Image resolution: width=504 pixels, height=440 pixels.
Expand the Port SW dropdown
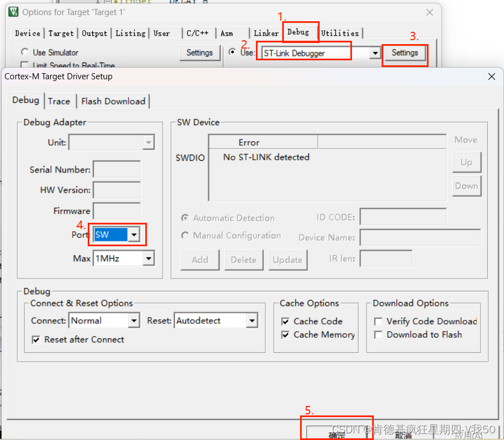click(x=134, y=235)
